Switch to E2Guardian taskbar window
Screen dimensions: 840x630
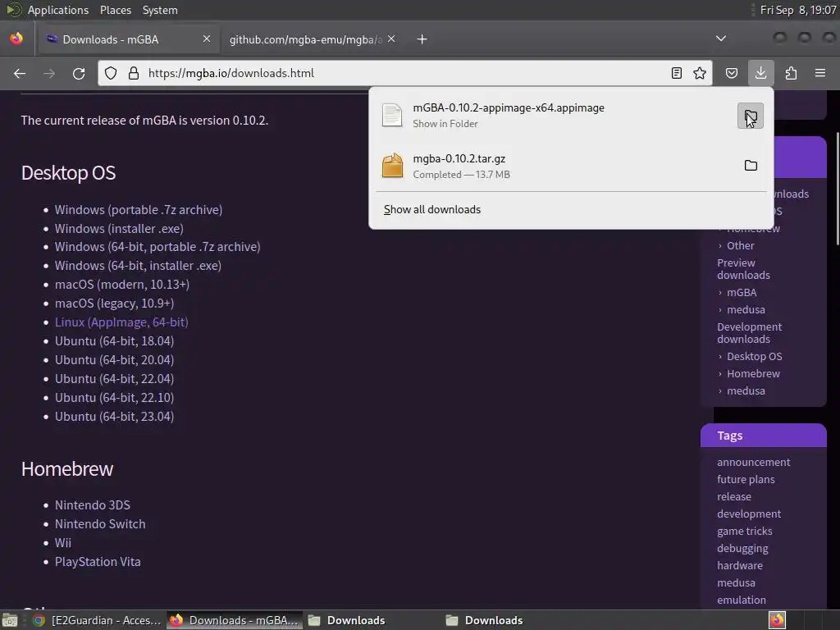tap(97, 620)
